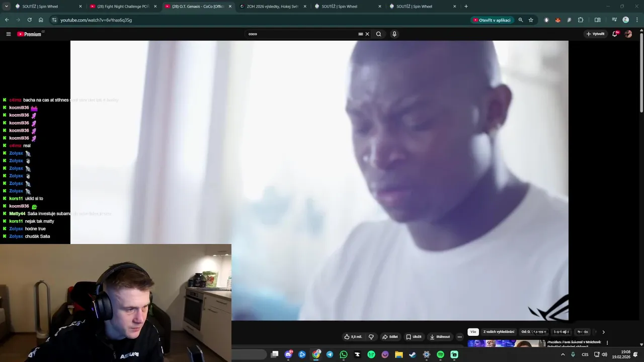
Task: Open Spotify from the taskbar
Action: click(440, 354)
